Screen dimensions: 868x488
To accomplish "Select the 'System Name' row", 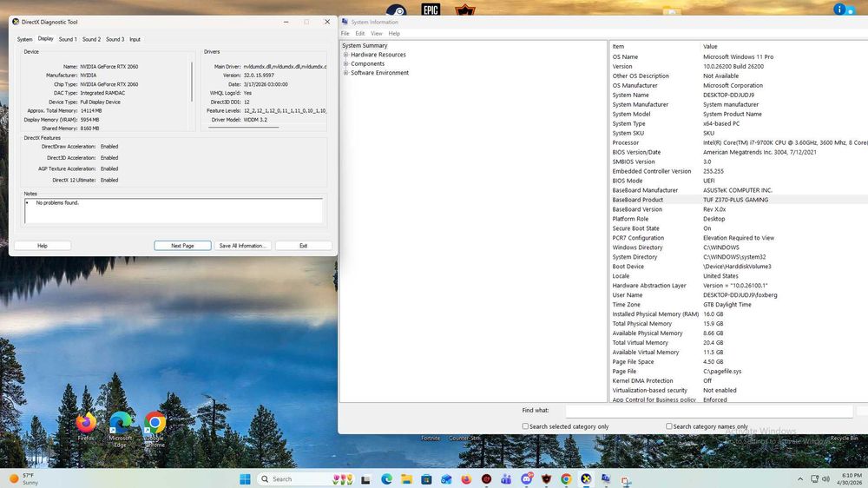I will click(739, 95).
